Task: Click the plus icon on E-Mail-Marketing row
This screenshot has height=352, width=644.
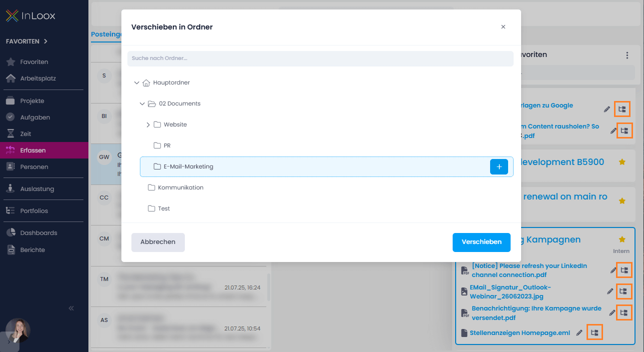Action: pyautogui.click(x=499, y=166)
